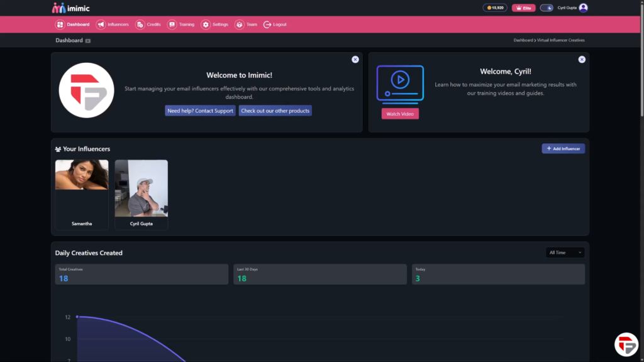Open Settings using the gear icon
This screenshot has width=644, height=362.
pyautogui.click(x=206, y=25)
